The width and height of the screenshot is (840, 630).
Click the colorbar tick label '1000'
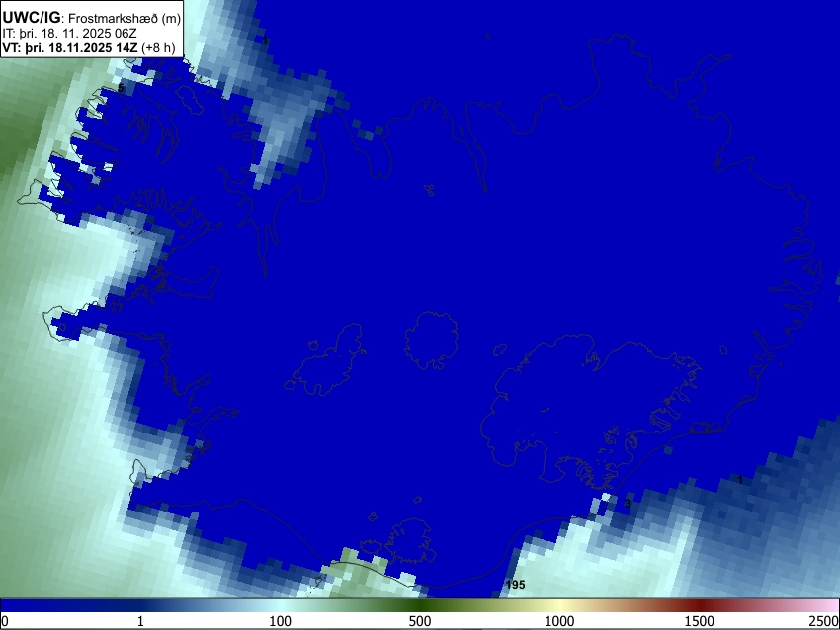coord(559,621)
